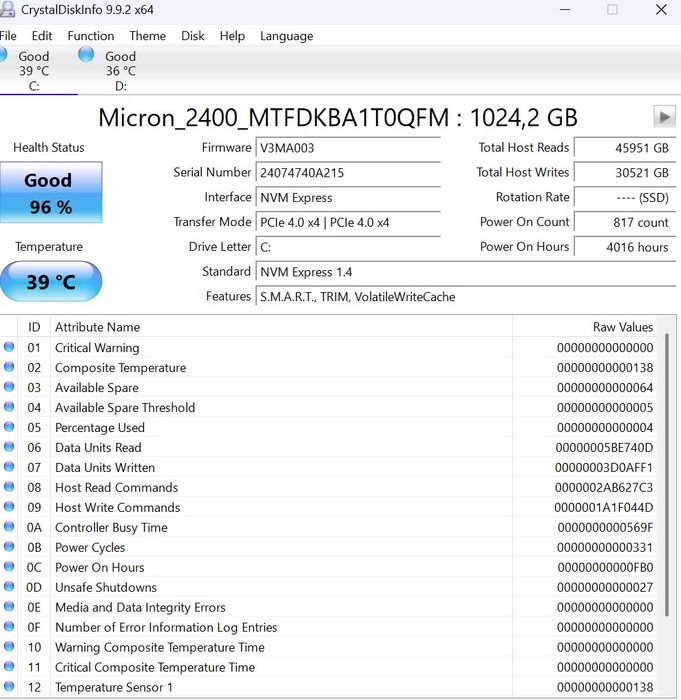
Task: Click the attribute list vertical scrollbar
Action: pos(667,475)
